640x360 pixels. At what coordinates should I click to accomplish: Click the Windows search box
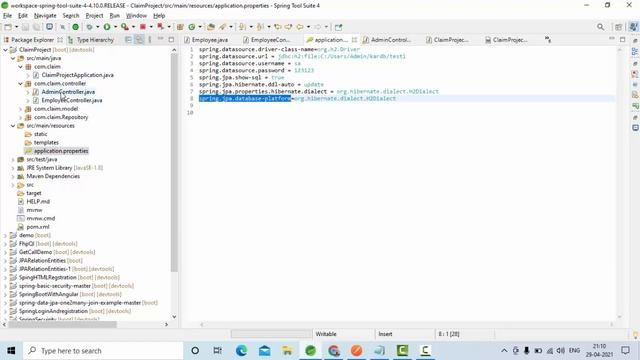click(103, 351)
